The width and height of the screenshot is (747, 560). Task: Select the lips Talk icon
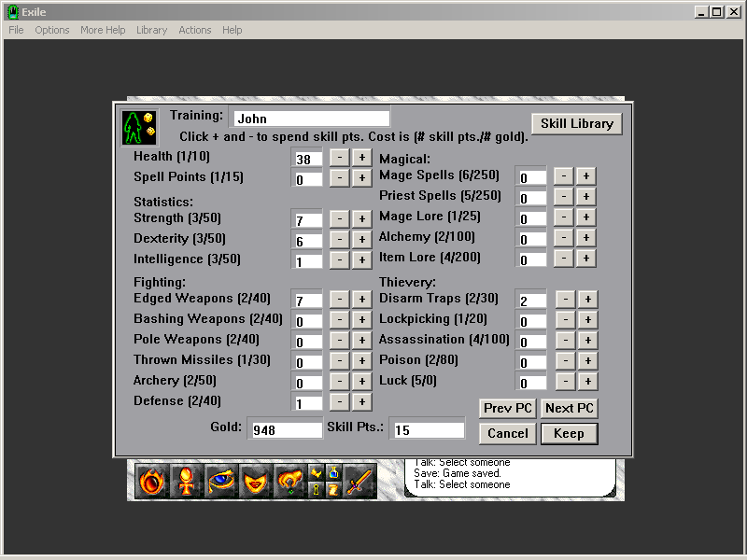point(256,481)
